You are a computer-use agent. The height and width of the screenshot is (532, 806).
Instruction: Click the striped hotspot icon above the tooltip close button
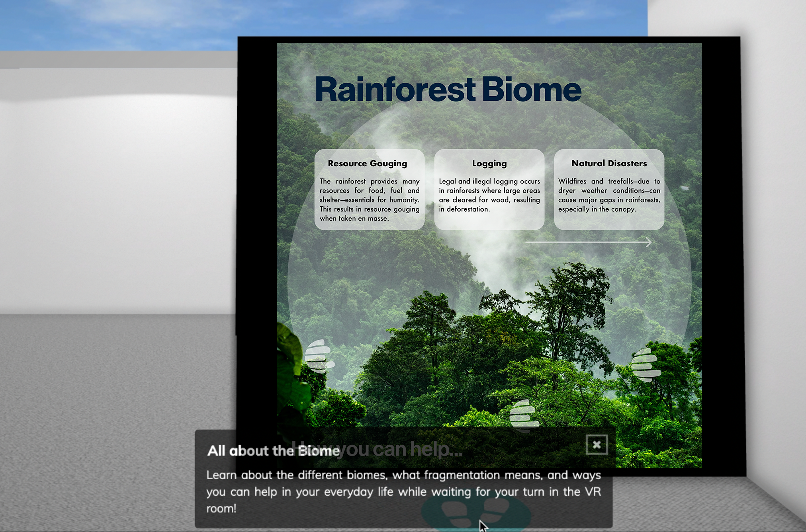coord(524,416)
